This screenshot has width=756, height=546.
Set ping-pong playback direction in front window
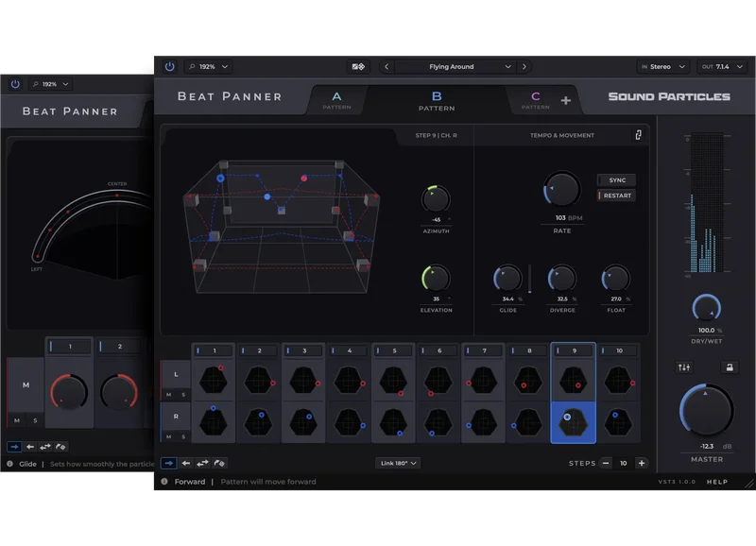202,463
